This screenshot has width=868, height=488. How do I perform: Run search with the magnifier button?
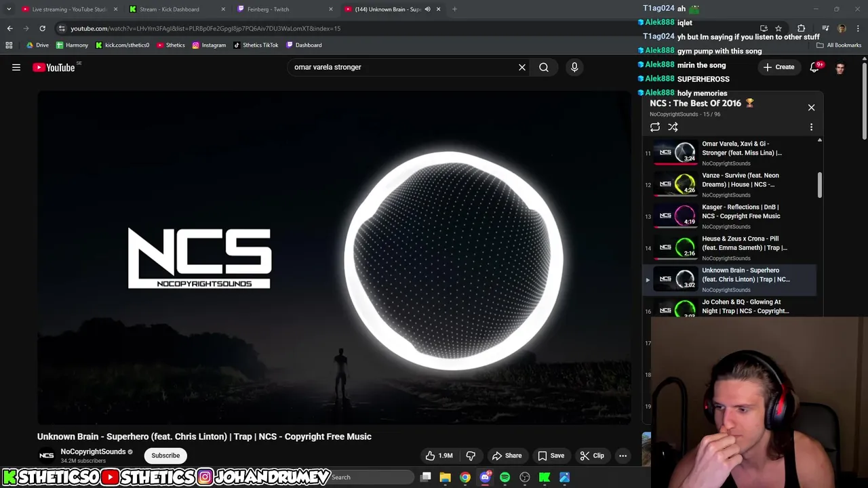(544, 67)
